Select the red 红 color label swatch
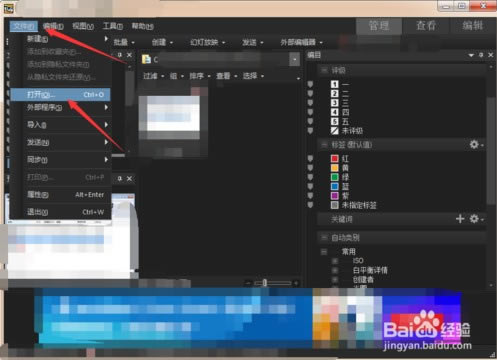 pos(335,159)
